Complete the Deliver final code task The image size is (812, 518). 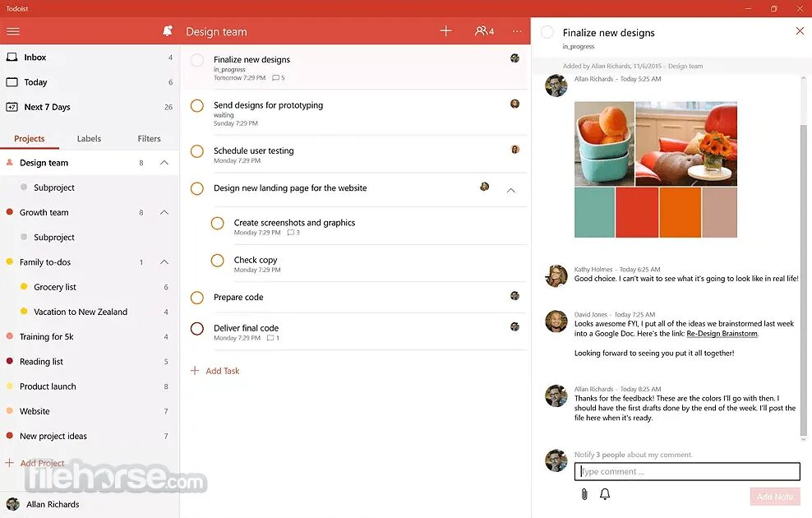point(196,328)
